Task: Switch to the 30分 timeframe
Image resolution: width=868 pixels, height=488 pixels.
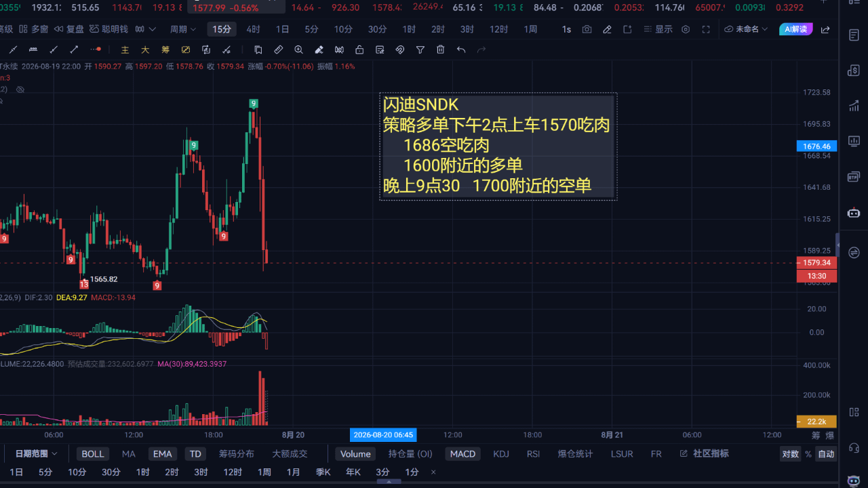Action: [377, 29]
